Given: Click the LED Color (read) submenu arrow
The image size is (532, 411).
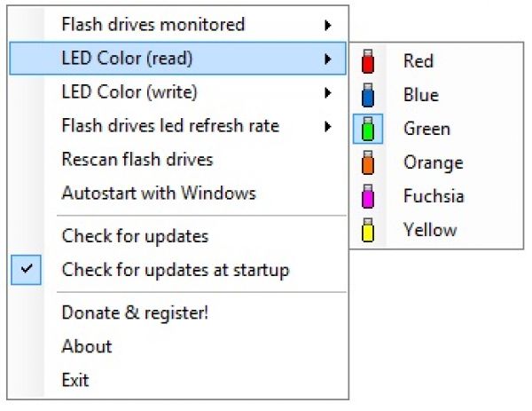Looking at the screenshot, I should 328,59.
